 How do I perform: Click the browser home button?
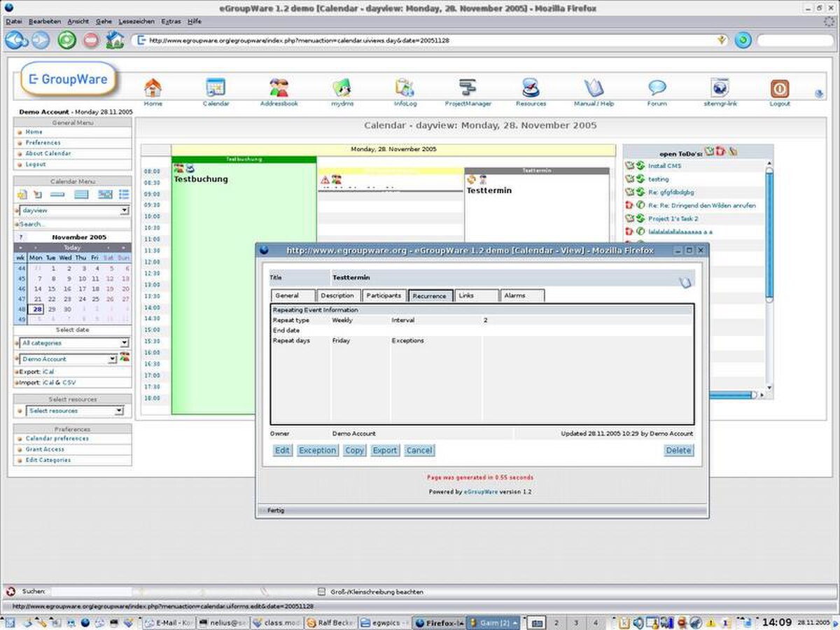tap(115, 40)
